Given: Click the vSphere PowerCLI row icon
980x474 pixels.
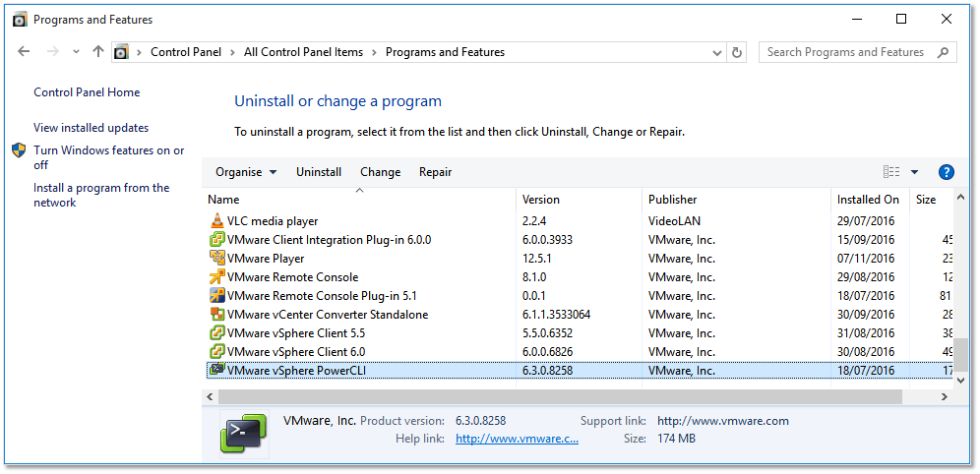Looking at the screenshot, I should click(216, 370).
